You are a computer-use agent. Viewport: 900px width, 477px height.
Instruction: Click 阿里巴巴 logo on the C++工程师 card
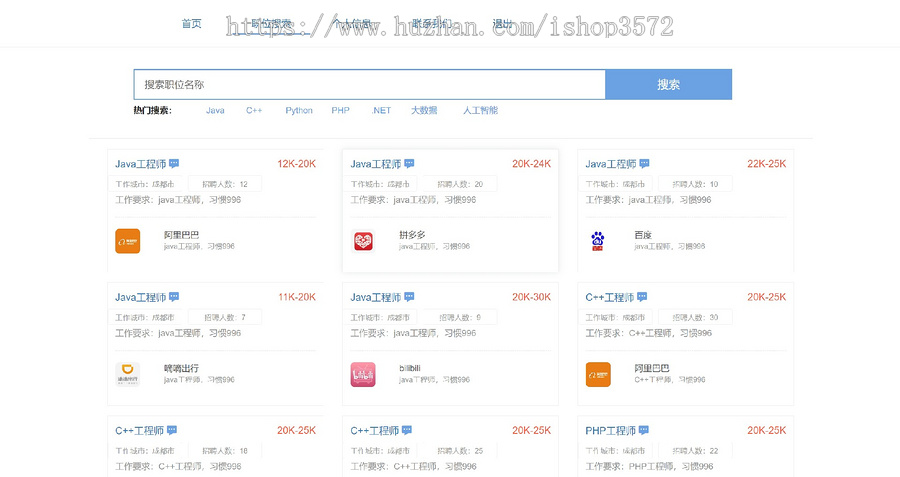tap(598, 374)
